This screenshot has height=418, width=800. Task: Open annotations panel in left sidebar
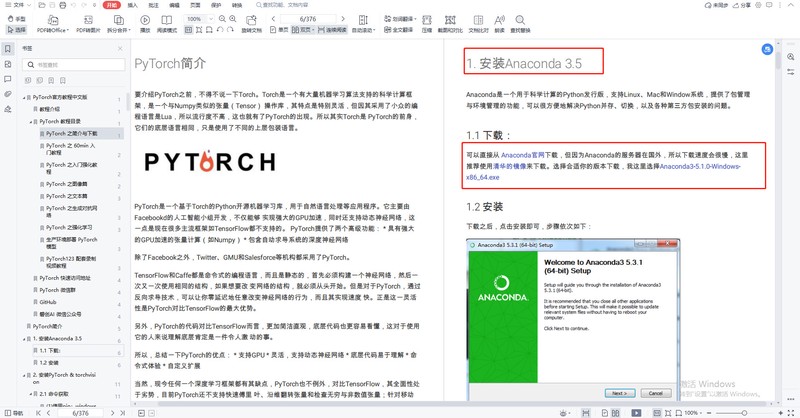(x=8, y=79)
